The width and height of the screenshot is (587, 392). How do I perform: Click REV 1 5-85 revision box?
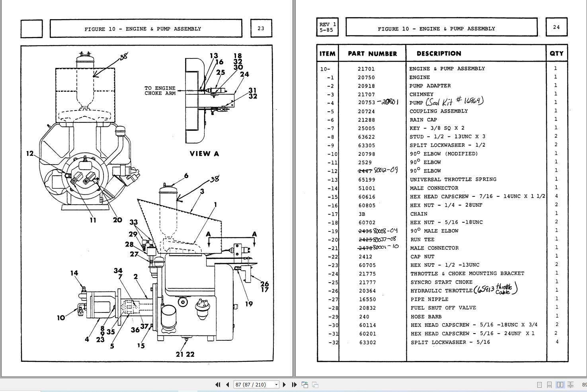pos(327,27)
